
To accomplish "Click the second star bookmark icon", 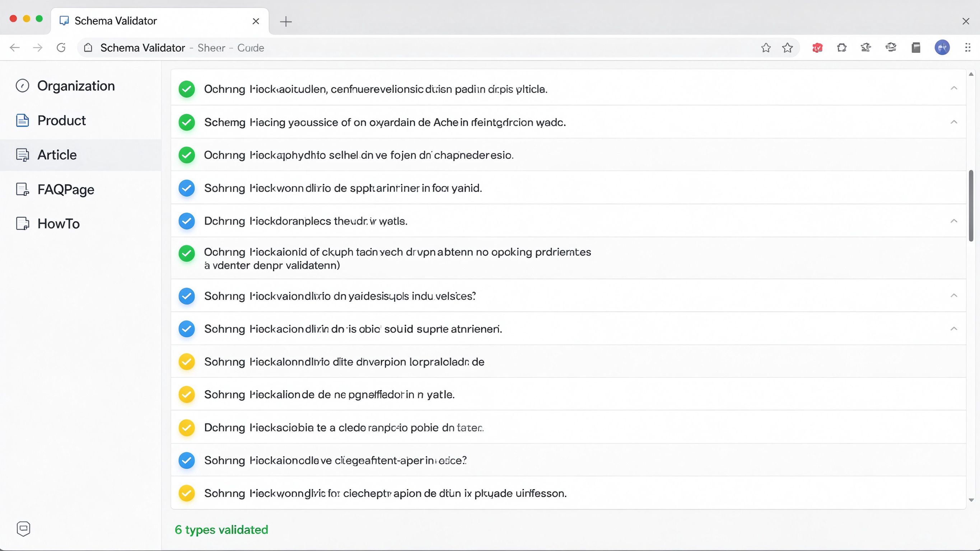I will [788, 48].
